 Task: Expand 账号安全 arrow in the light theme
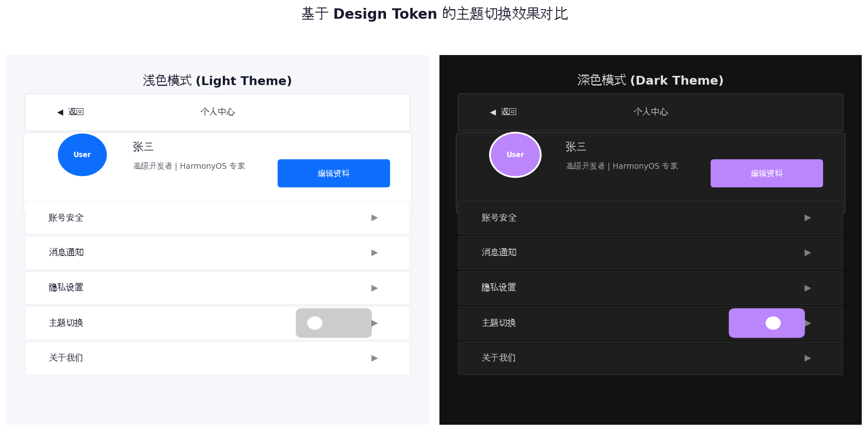tap(374, 218)
